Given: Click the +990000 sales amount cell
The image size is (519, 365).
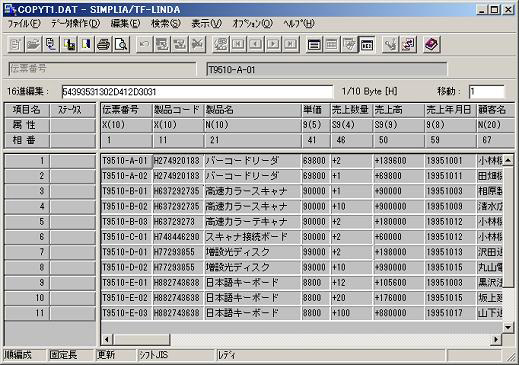Looking at the screenshot, I should click(x=399, y=267).
